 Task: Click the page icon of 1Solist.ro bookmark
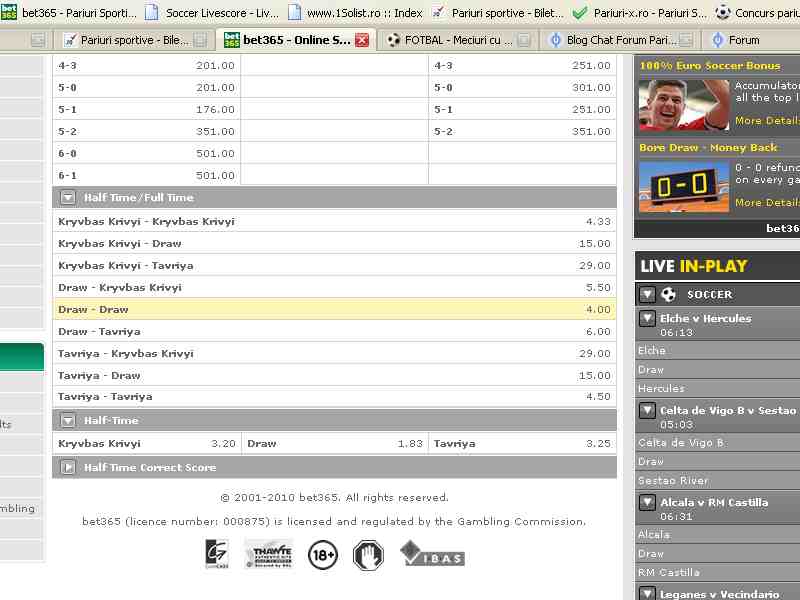point(294,12)
